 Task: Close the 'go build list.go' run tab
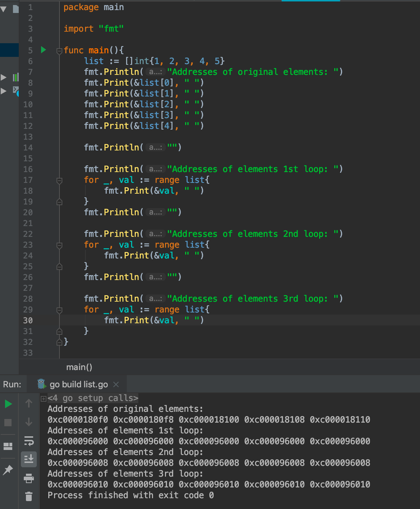pyautogui.click(x=116, y=384)
